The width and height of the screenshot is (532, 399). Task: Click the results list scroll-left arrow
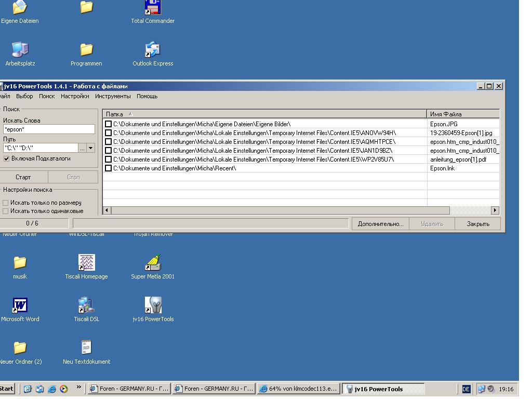point(107,210)
